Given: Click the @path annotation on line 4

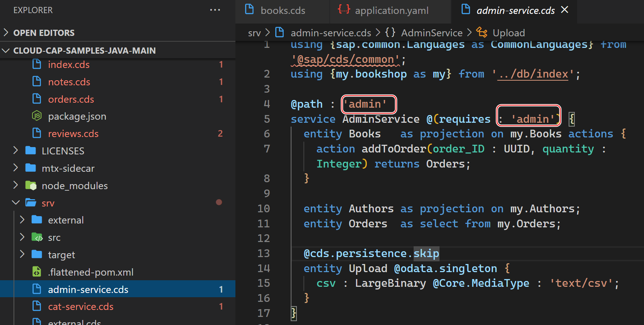Looking at the screenshot, I should [307, 104].
